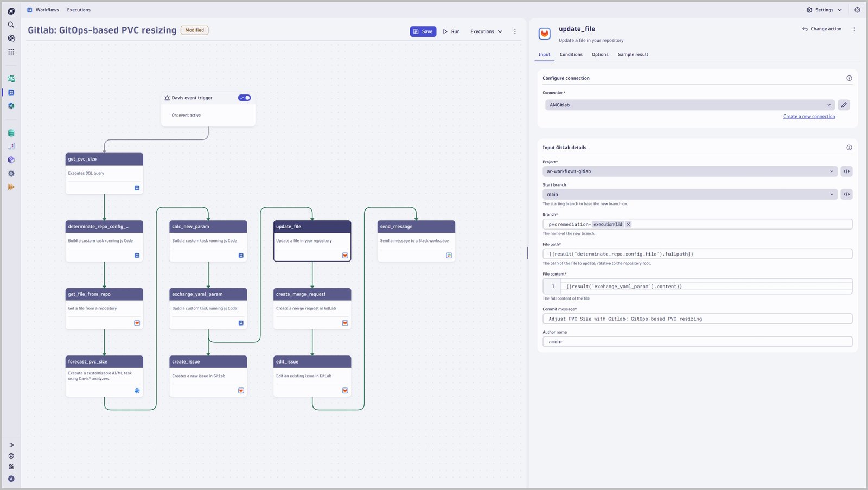Click the Dynatrace logo icon in sidebar
868x490 pixels.
point(11,11)
